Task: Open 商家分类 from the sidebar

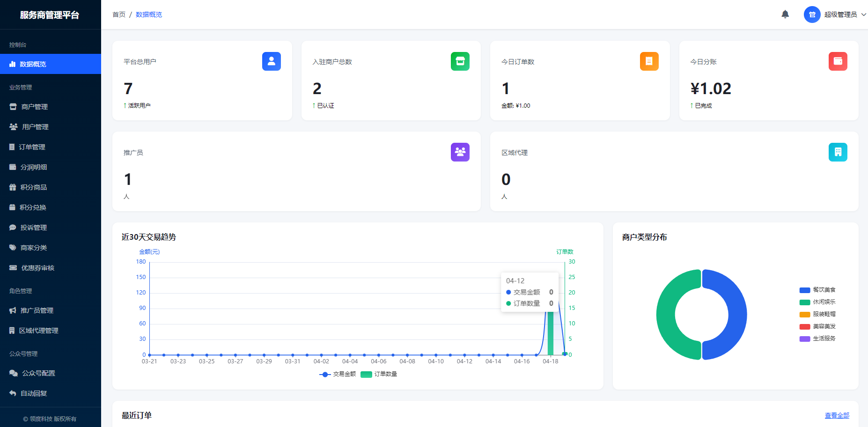Action: pyautogui.click(x=51, y=248)
